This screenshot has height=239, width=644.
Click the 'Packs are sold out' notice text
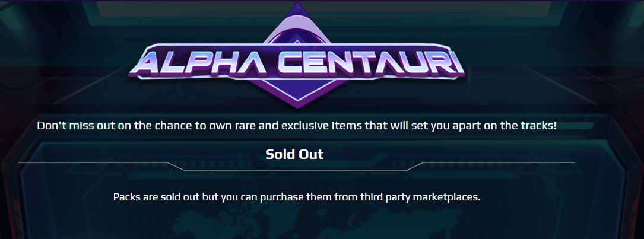[x=297, y=197]
